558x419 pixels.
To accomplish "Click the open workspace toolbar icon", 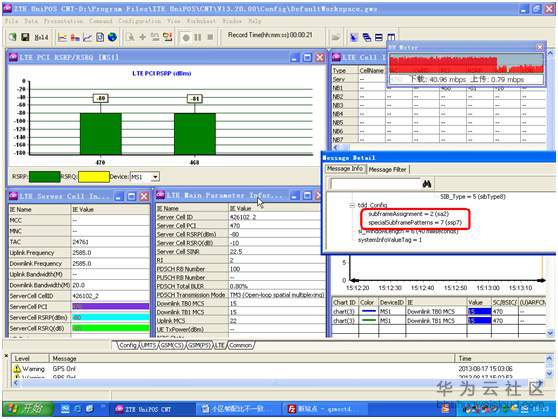I will click(12, 37).
